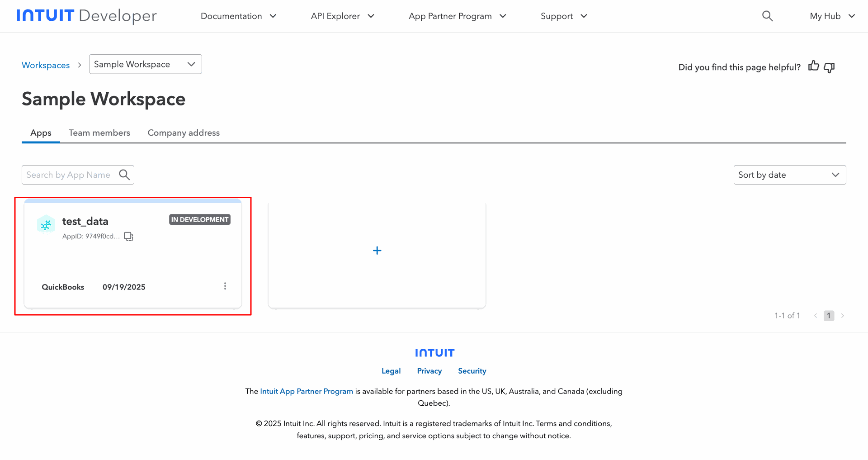Click the 'Did you find this page helpful?' text
Screen dimensions: 868x460
(740, 67)
